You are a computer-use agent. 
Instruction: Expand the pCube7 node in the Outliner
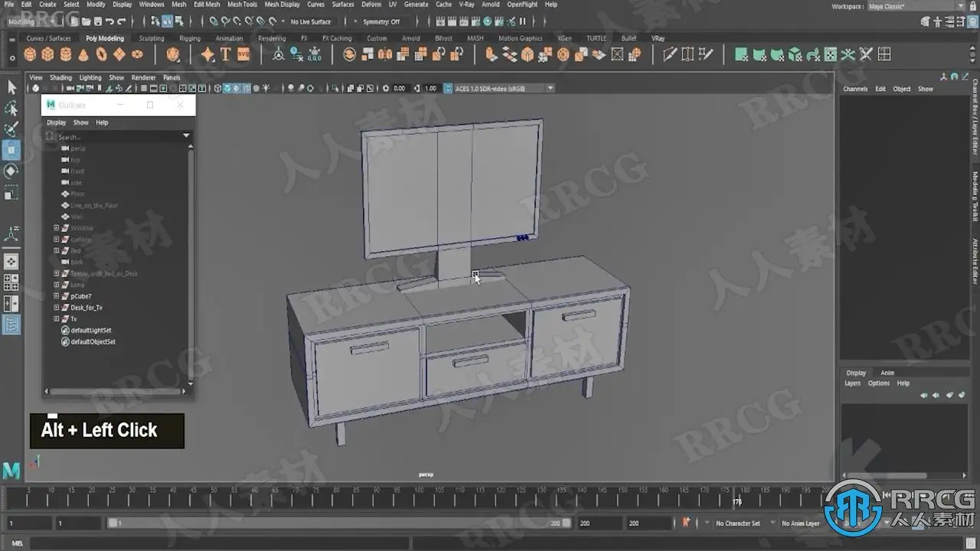point(56,296)
